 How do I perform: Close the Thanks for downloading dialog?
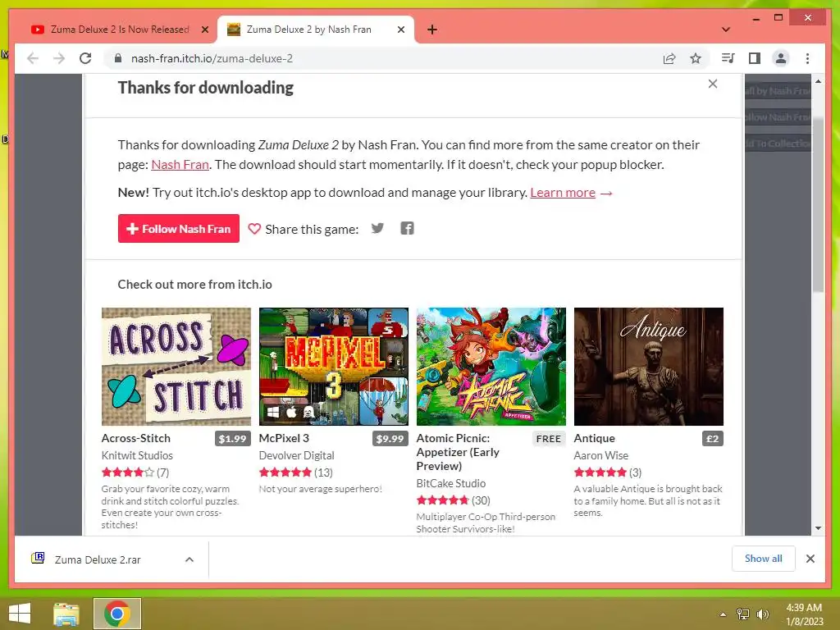pyautogui.click(x=713, y=84)
